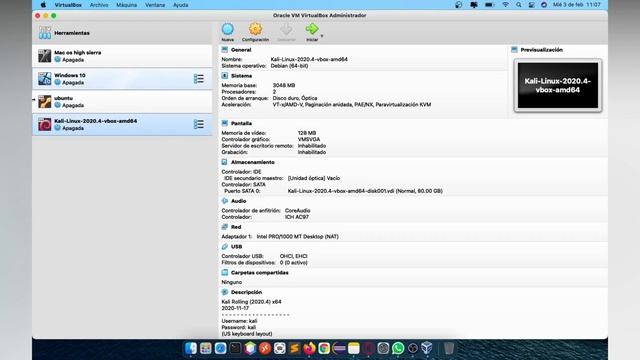Image resolution: width=640 pixels, height=360 pixels.
Task: Open the Kali-Linux machine tools menu
Action: point(199,124)
